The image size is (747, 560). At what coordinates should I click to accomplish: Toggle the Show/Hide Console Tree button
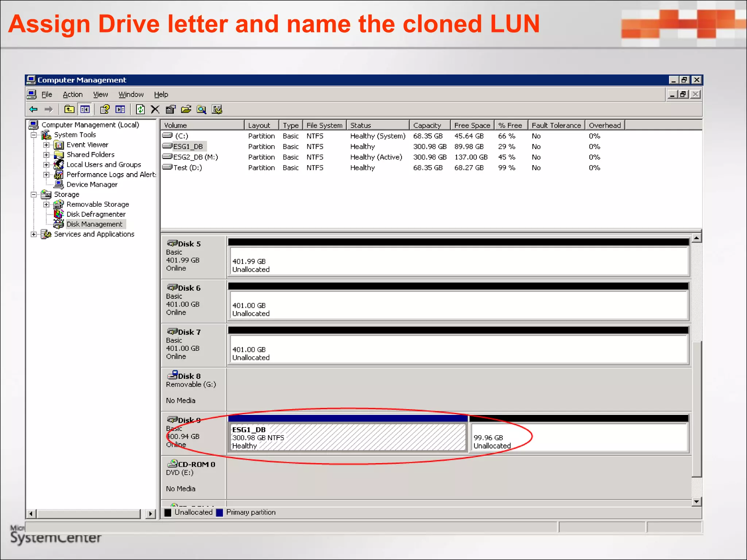click(85, 109)
